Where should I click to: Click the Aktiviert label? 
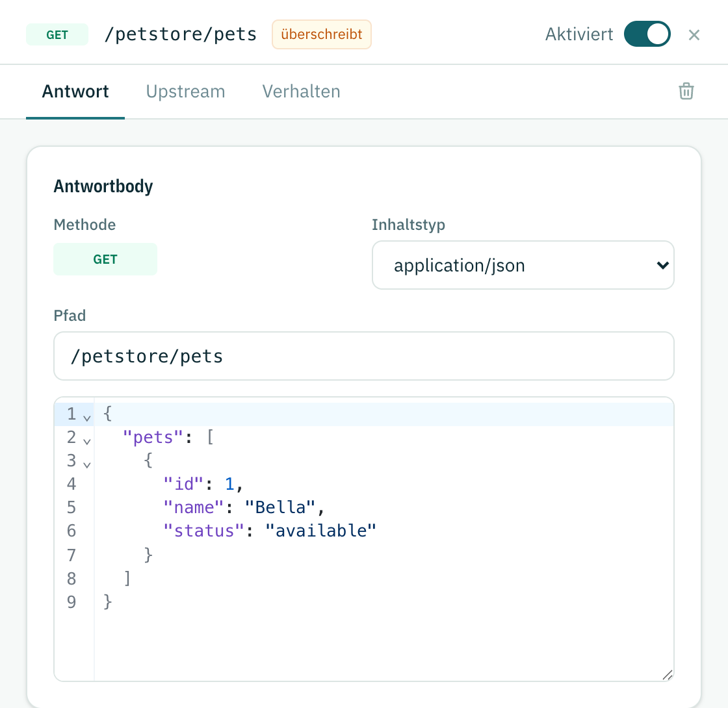click(x=579, y=34)
